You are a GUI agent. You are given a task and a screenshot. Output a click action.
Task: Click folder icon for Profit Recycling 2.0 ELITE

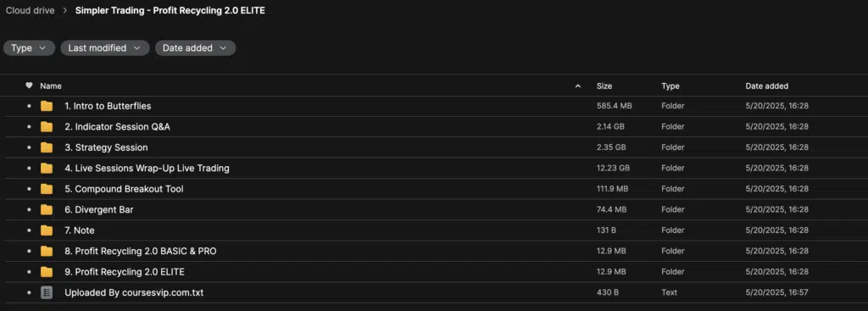tap(47, 272)
